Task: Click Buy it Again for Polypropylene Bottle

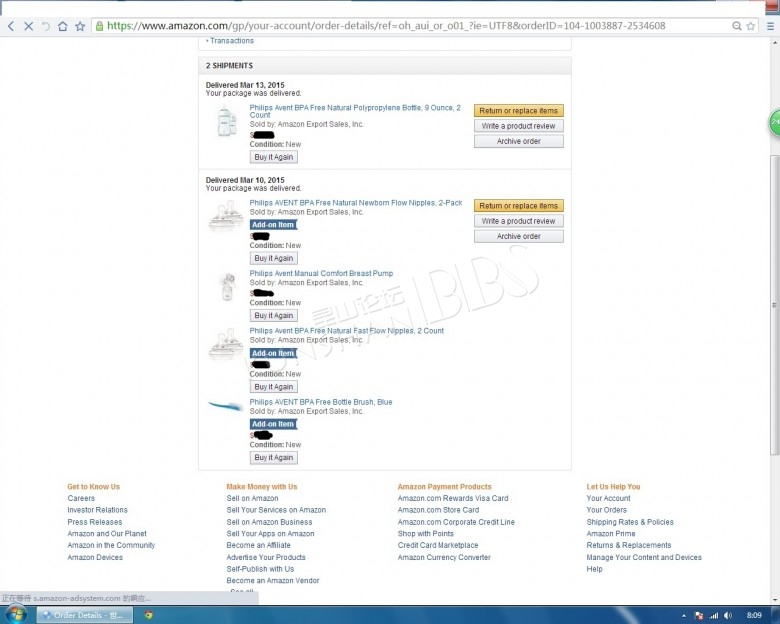Action: click(274, 157)
